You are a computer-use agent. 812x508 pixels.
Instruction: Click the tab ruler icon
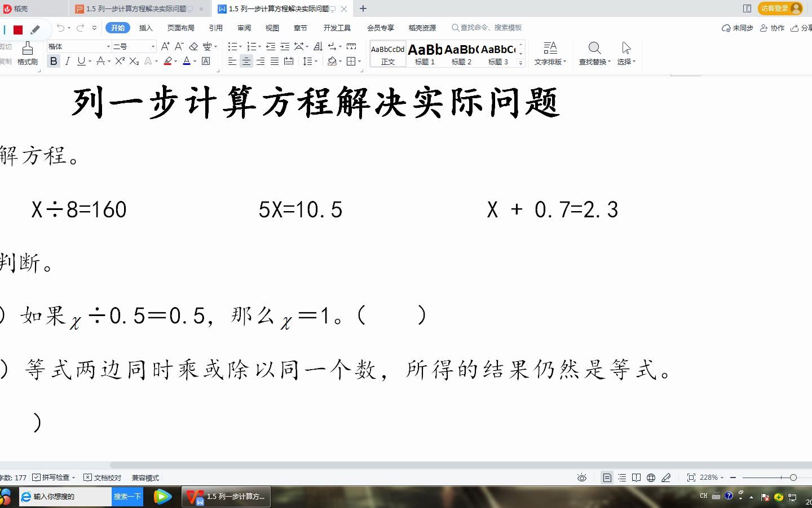click(351, 46)
